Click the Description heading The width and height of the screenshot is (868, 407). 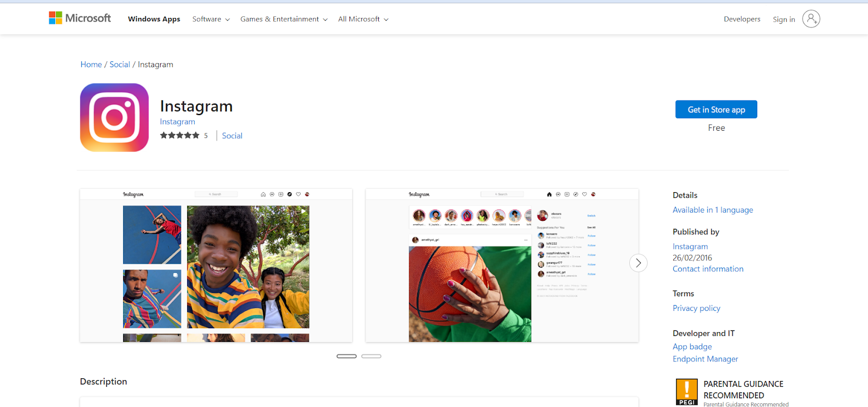pyautogui.click(x=104, y=381)
